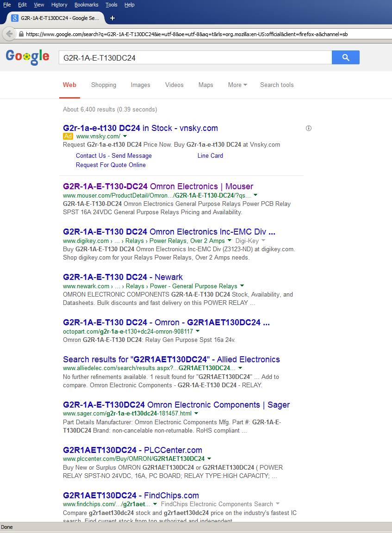
Task: Click 'Power - General Purpose Relays' Newark breadcrumb
Action: coord(193,286)
